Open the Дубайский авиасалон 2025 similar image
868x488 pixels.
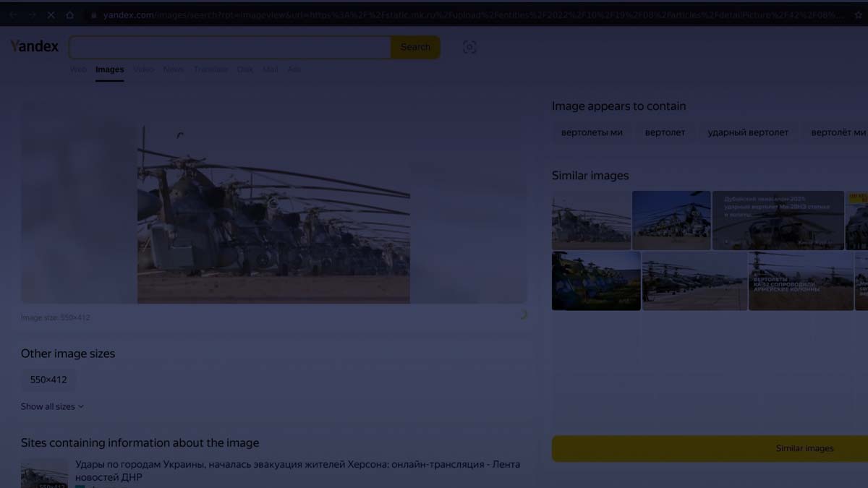click(778, 221)
